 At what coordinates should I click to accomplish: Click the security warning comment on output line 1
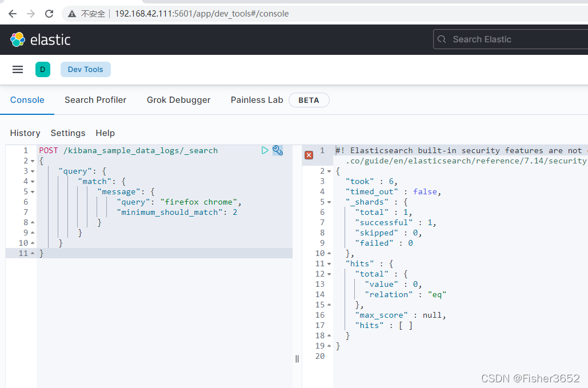tap(462, 155)
